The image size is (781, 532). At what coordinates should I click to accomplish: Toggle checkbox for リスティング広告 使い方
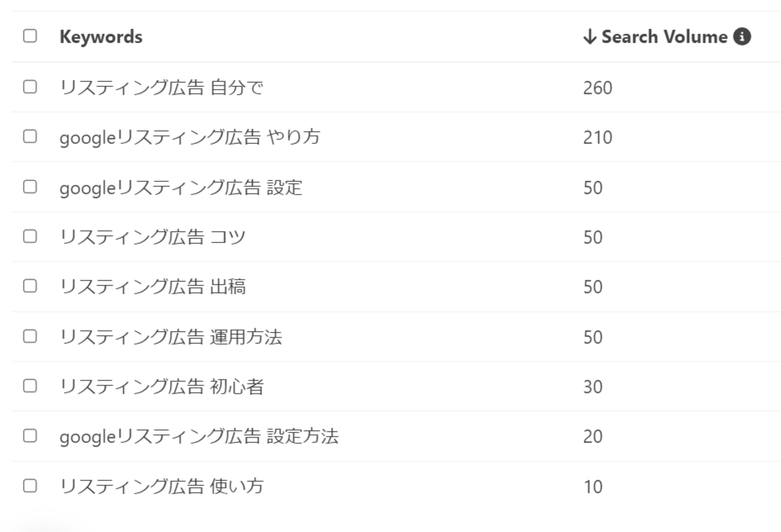tap(30, 486)
